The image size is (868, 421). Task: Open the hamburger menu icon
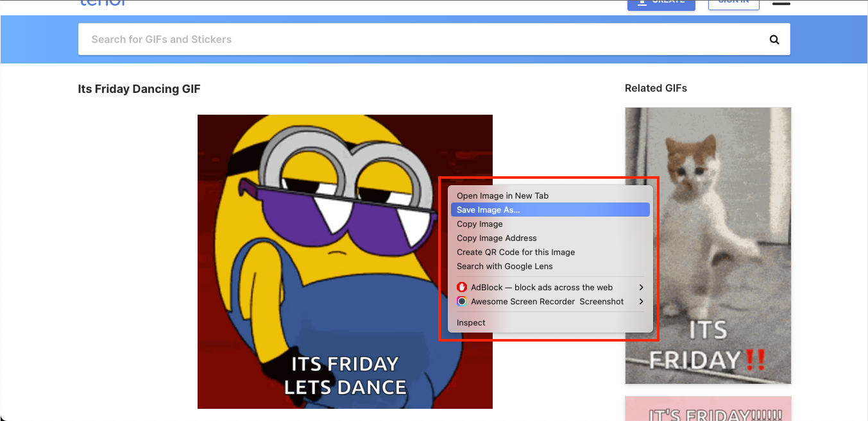pos(781,3)
